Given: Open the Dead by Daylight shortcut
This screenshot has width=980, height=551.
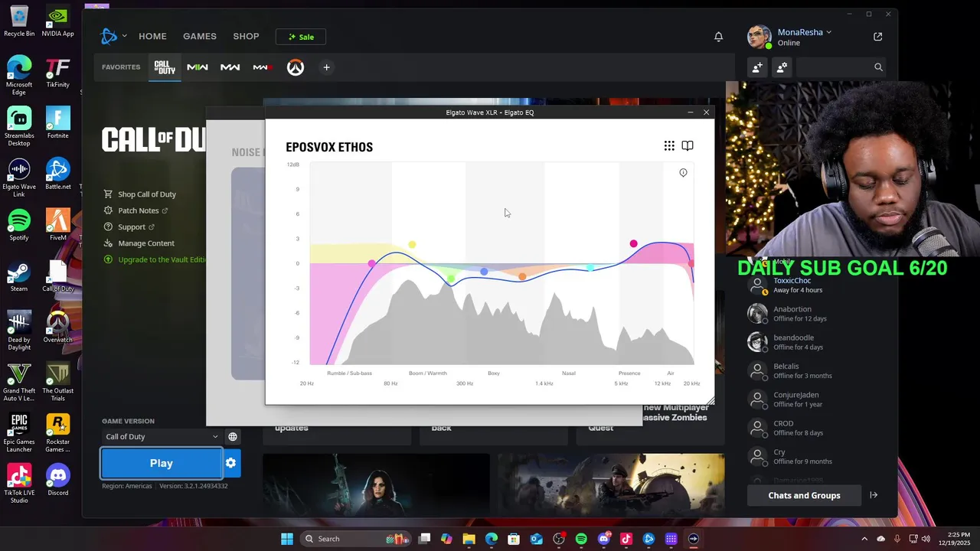Looking at the screenshot, I should (19, 331).
